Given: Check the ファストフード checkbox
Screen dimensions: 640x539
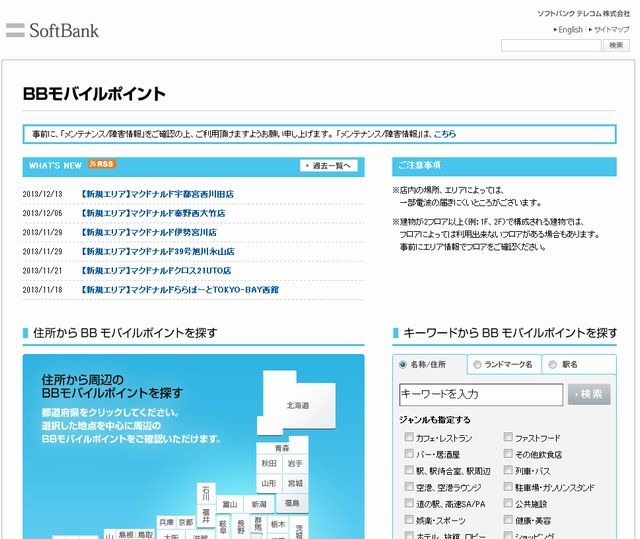Looking at the screenshot, I should pos(508,437).
